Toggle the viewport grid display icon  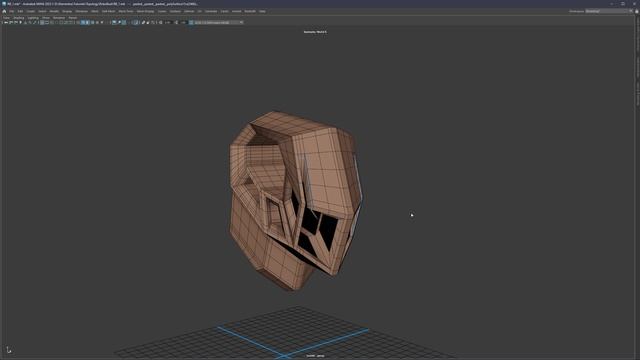[x=42, y=22]
